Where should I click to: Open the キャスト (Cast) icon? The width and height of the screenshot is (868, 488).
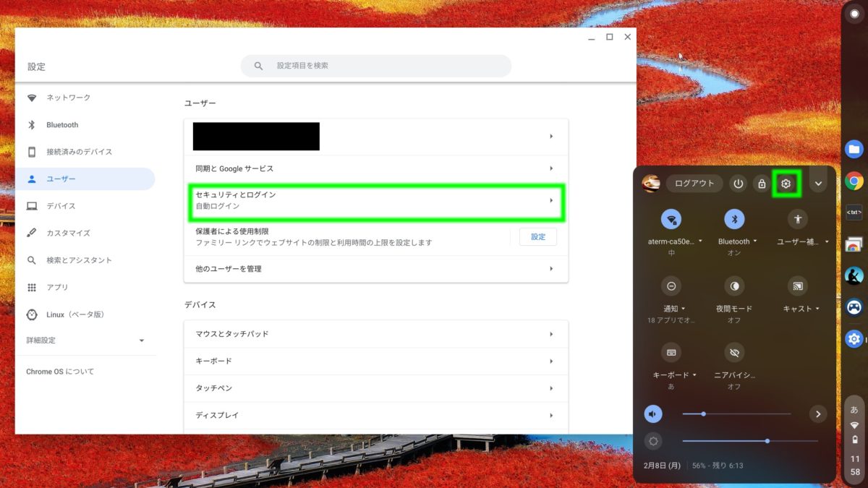798,287
